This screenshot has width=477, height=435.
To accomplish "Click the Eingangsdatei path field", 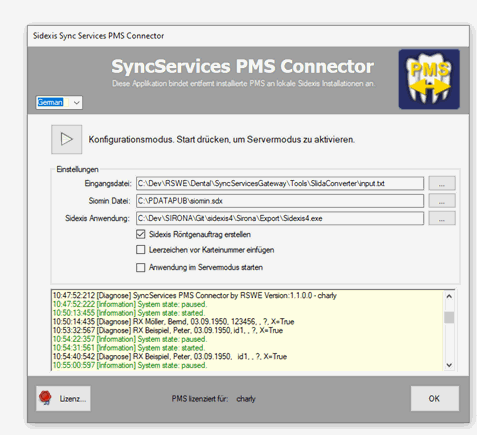I will (280, 183).
